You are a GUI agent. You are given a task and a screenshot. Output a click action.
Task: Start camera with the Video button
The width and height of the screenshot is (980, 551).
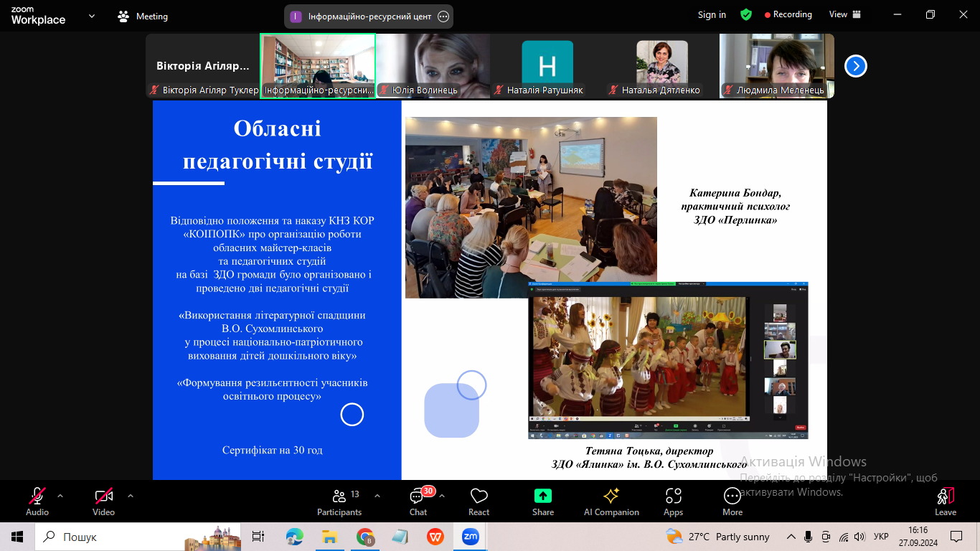[x=104, y=501]
